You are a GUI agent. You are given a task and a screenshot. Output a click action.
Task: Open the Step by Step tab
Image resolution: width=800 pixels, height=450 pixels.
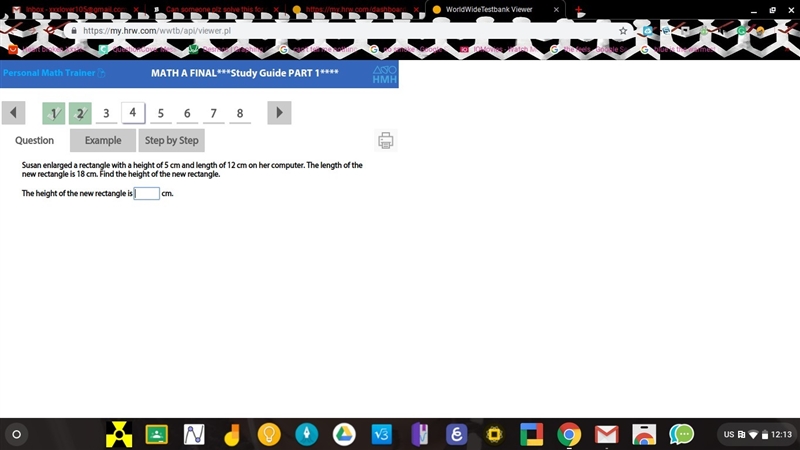[171, 140]
